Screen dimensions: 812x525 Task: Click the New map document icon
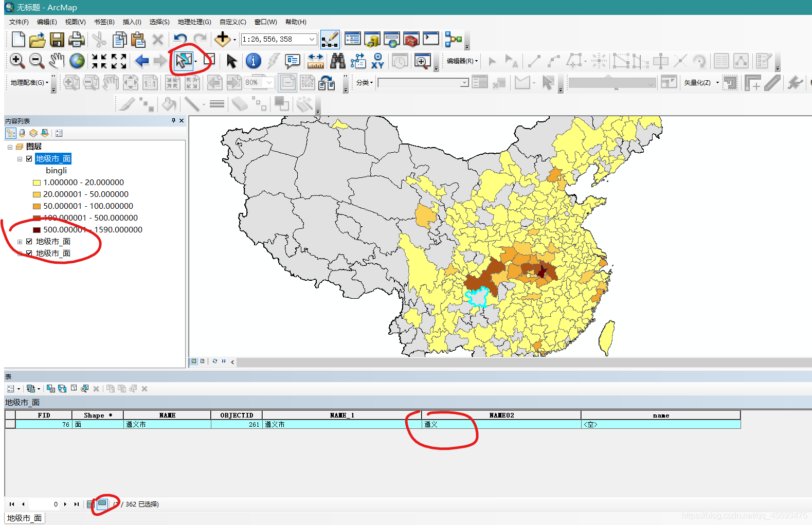tap(18, 39)
